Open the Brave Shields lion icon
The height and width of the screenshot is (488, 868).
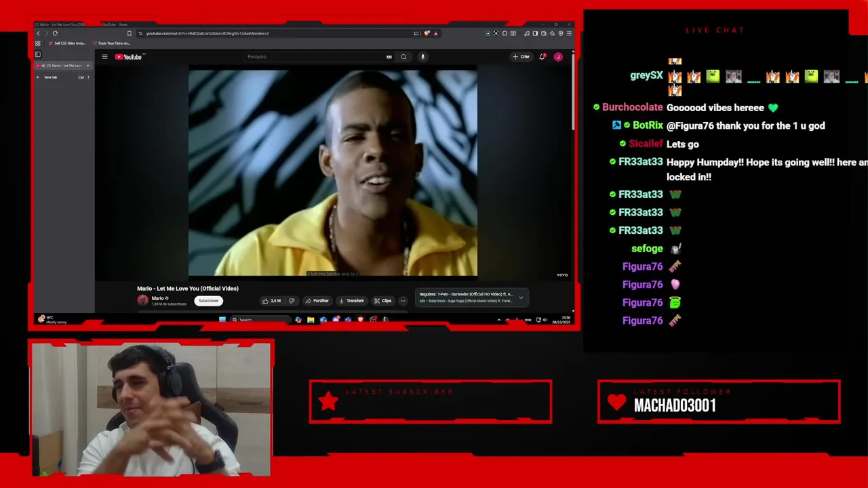pyautogui.click(x=427, y=33)
